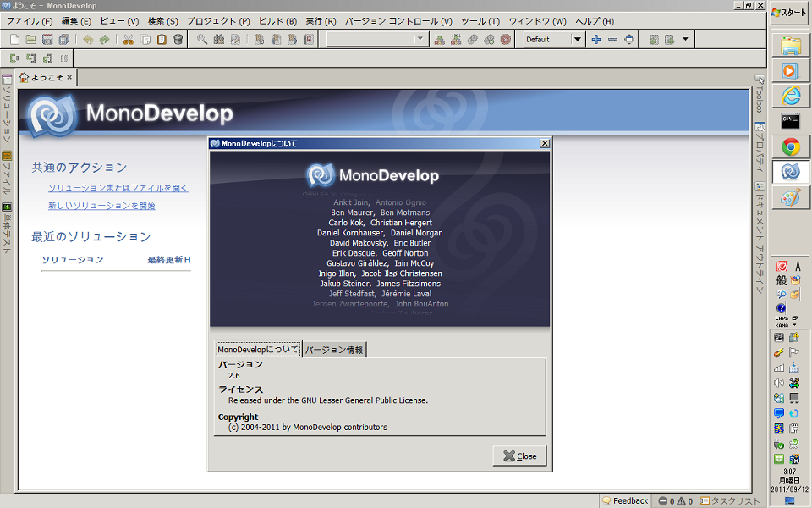The height and width of the screenshot is (508, 812).
Task: Switch to the バージョン情報 tab
Action: tap(334, 350)
